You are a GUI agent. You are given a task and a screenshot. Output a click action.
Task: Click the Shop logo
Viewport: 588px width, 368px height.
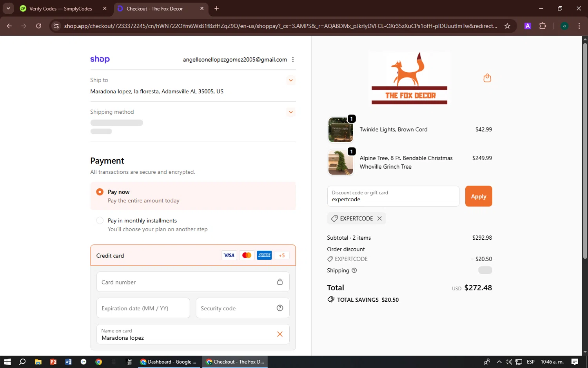pyautogui.click(x=100, y=59)
